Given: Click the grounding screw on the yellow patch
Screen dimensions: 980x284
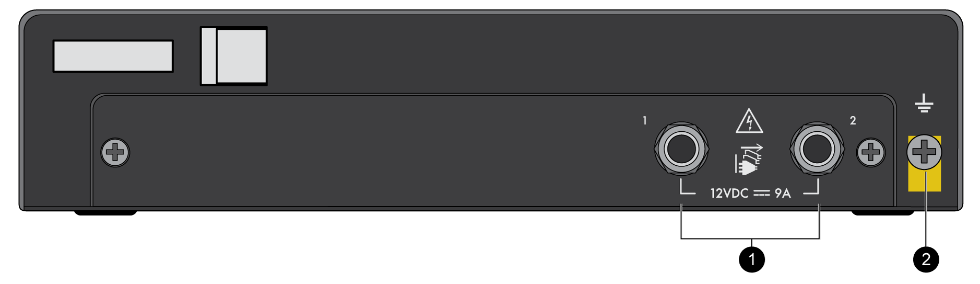Looking at the screenshot, I should click(924, 152).
